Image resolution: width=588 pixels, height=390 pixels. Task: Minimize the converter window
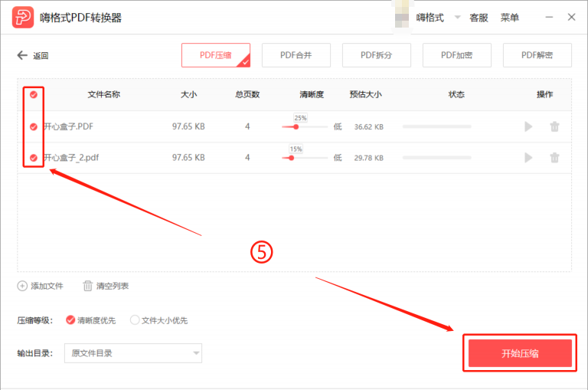tap(549, 18)
